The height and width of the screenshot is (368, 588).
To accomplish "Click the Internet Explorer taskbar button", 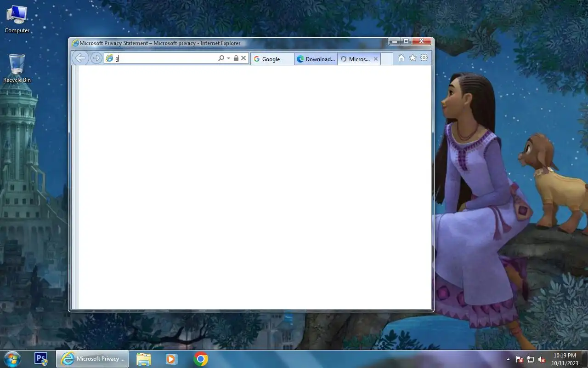I will click(92, 359).
